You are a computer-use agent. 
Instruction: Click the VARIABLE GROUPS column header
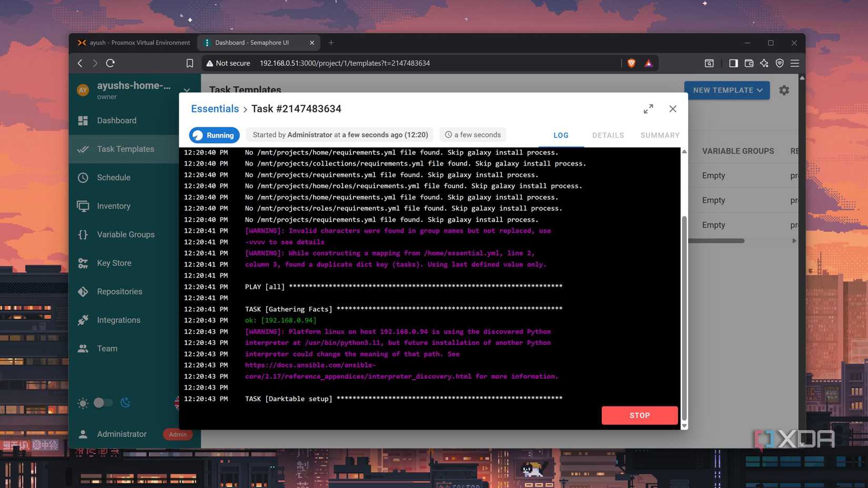click(738, 151)
